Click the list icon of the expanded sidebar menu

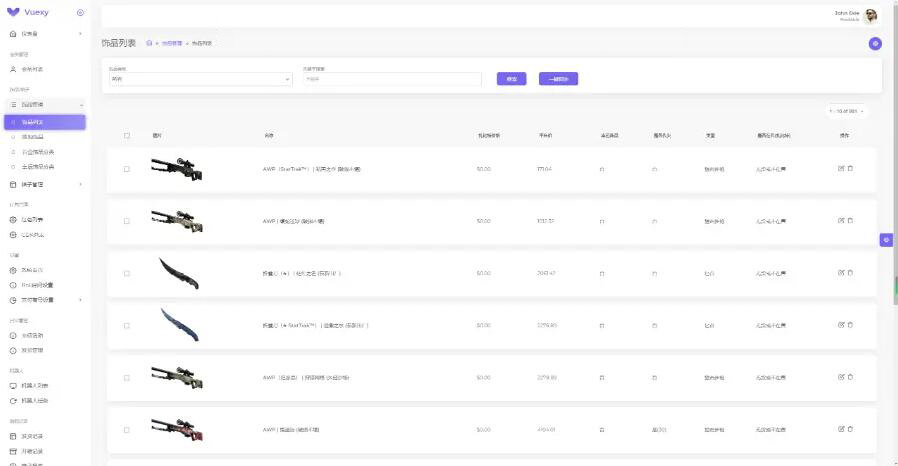13,105
